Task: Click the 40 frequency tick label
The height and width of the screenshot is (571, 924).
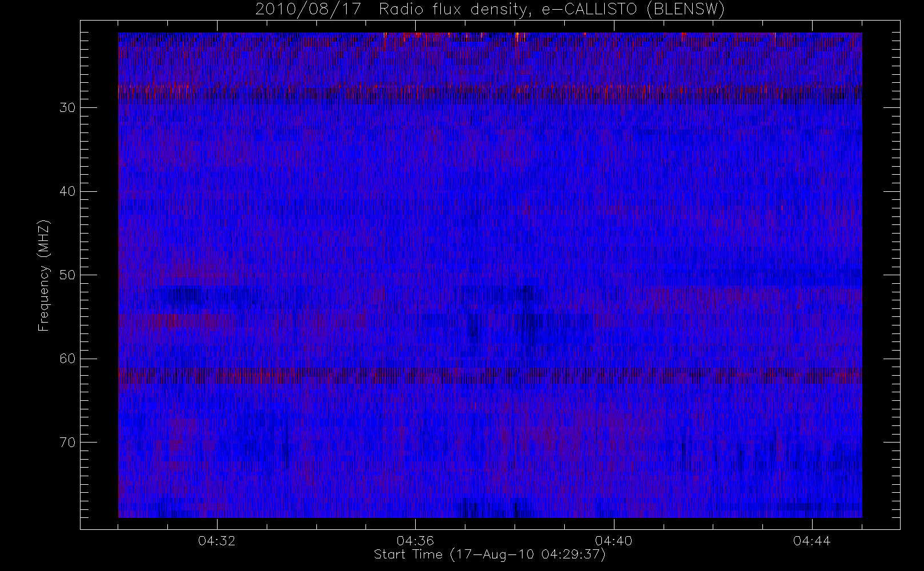Action: 67,191
